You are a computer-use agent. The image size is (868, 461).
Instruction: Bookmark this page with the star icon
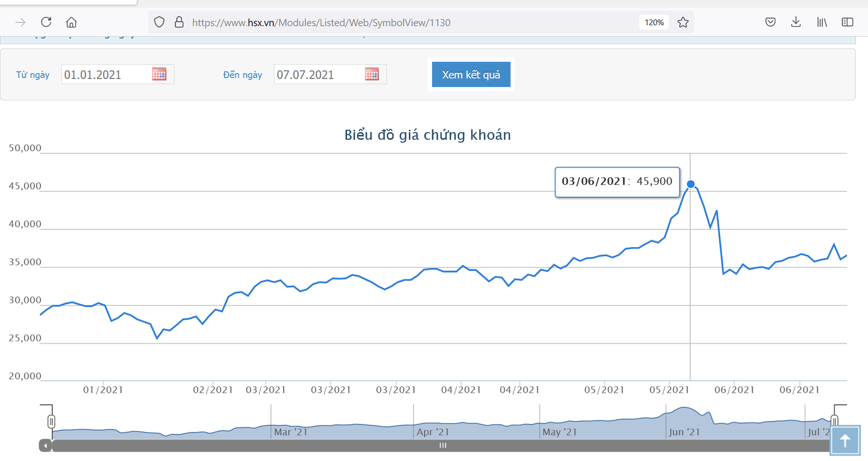[x=683, y=22]
